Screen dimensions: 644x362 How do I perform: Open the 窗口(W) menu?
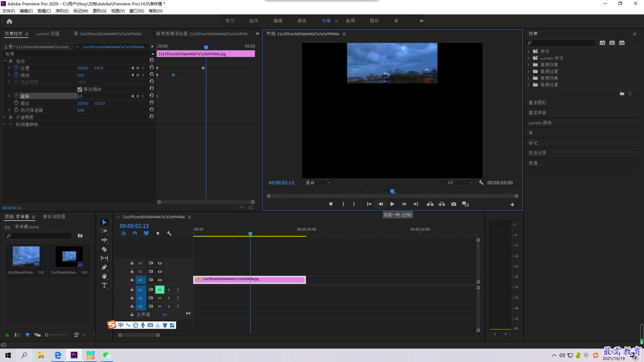pos(137,11)
